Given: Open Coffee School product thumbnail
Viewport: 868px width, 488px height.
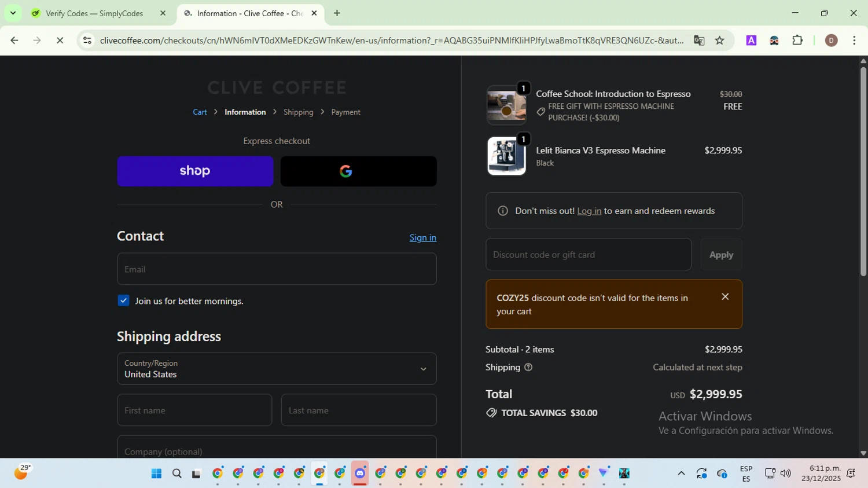Looking at the screenshot, I should click(x=506, y=105).
